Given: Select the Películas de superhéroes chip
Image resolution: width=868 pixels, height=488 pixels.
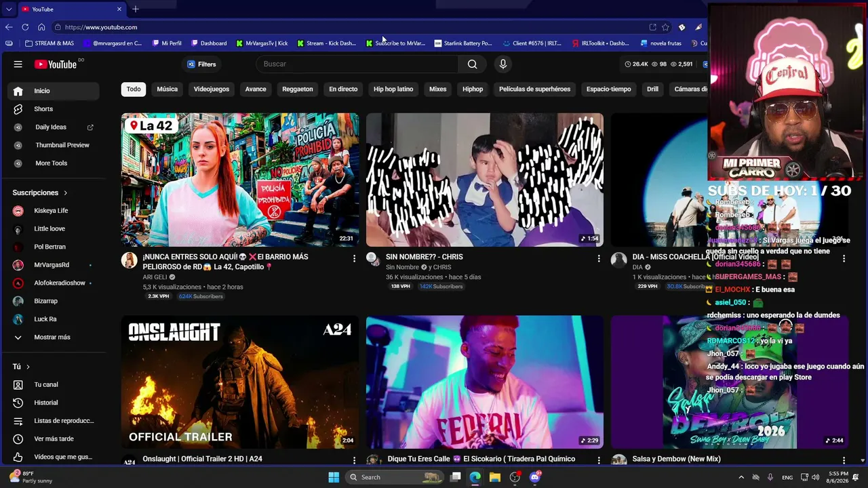Looking at the screenshot, I should [535, 89].
